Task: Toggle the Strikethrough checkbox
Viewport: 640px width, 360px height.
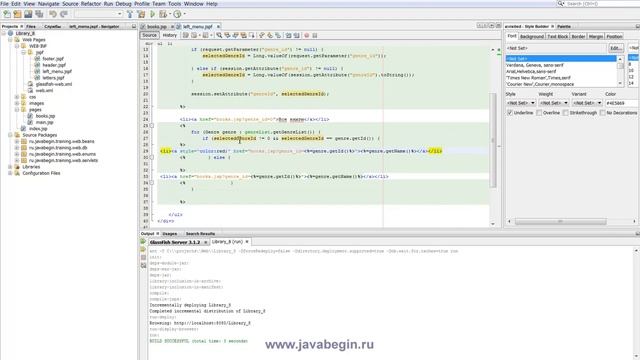Action: tap(565, 113)
